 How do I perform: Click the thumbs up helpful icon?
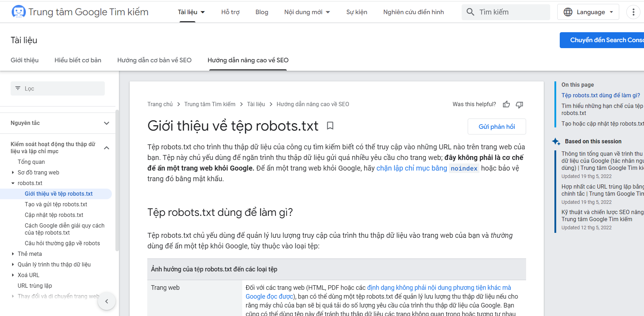coord(506,104)
